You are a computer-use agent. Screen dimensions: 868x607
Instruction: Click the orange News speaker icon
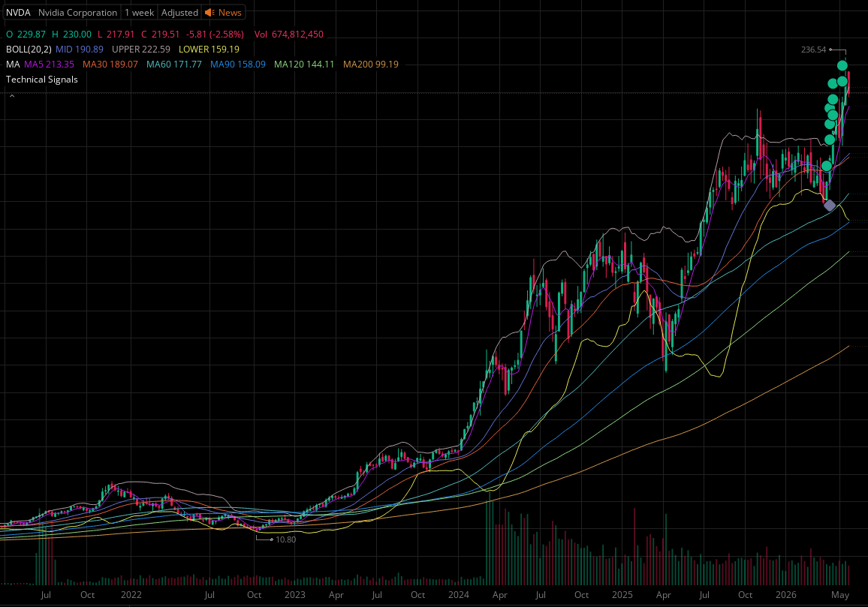pyautogui.click(x=209, y=12)
